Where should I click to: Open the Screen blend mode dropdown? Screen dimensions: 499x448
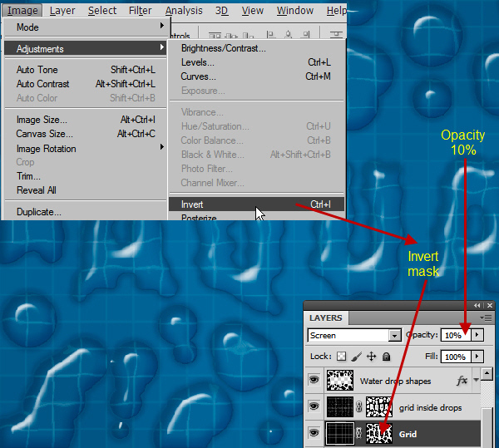[x=395, y=336]
